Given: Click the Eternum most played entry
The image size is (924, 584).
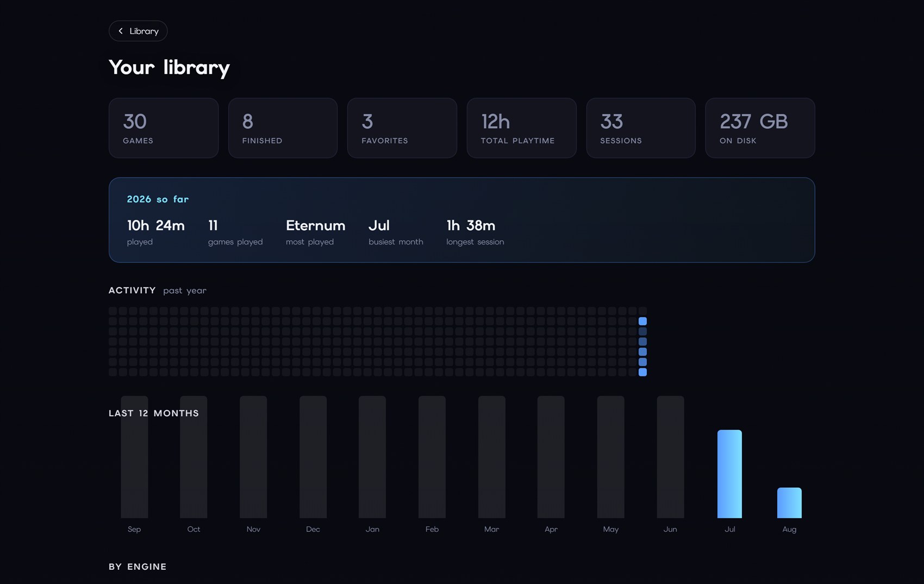Looking at the screenshot, I should click(x=316, y=232).
